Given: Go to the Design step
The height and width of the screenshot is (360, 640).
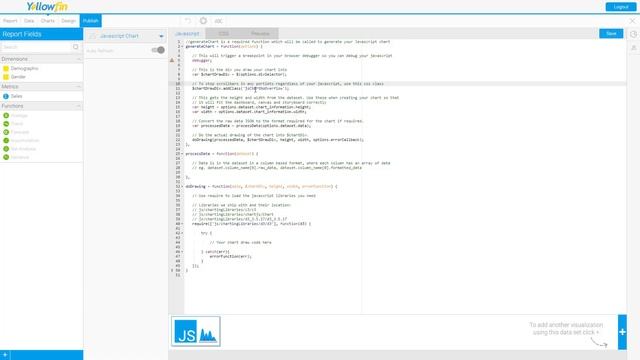Looking at the screenshot, I should point(68,21).
